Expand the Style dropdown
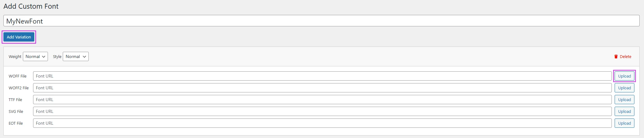The image size is (644, 138). [75, 56]
